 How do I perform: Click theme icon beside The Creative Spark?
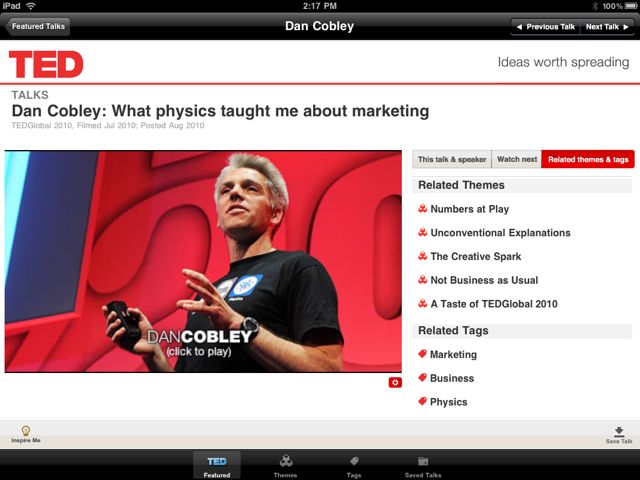pos(422,256)
